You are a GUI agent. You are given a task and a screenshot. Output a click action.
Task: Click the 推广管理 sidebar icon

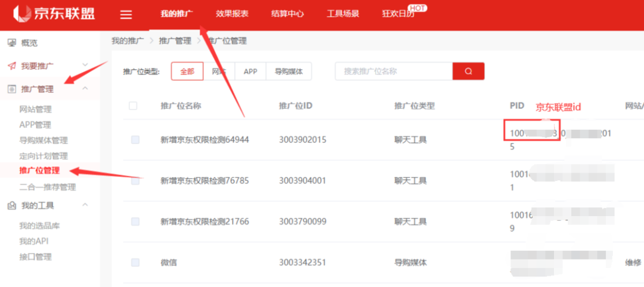pyautogui.click(x=12, y=89)
